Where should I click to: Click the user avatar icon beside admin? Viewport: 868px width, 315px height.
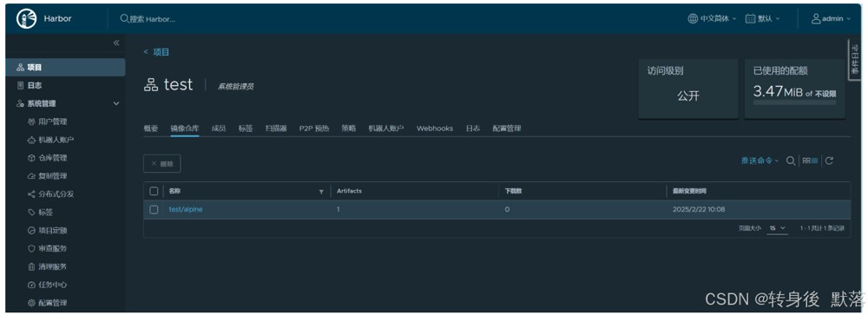point(816,18)
